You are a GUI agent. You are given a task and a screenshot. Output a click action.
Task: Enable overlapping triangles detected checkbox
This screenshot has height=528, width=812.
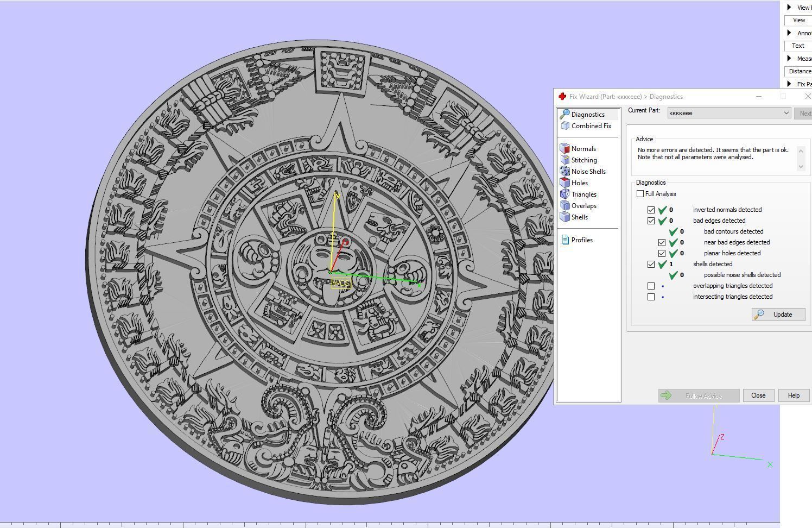[651, 286]
